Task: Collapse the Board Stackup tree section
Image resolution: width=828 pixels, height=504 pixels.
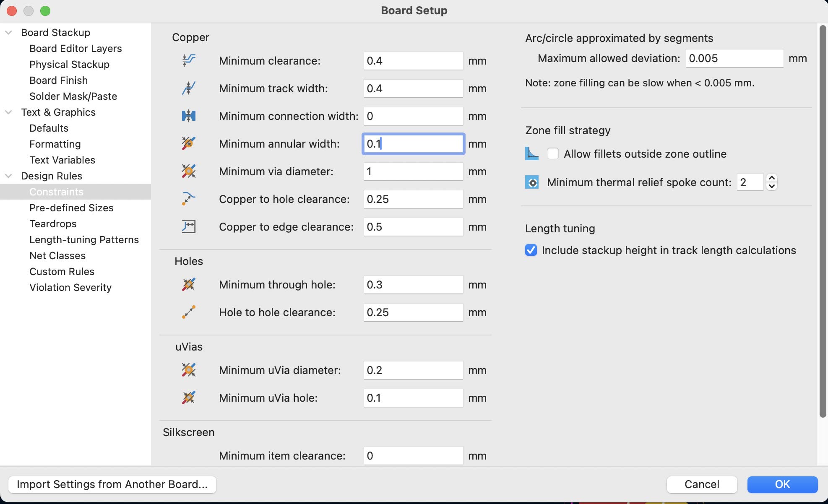Action: [x=8, y=33]
